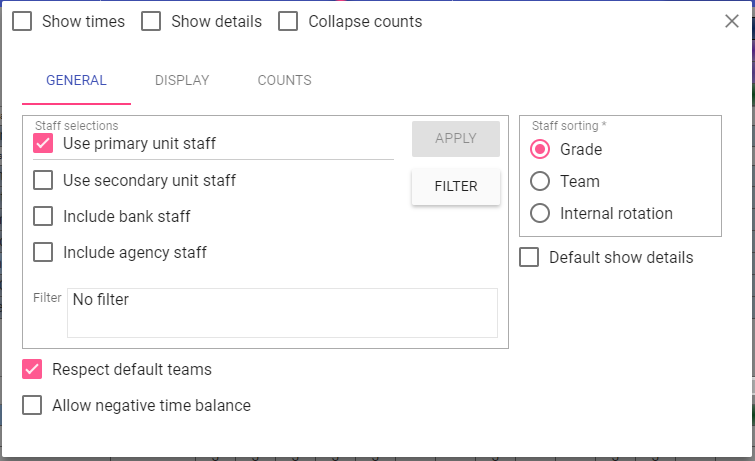The image size is (755, 461).
Task: Enable Default show details
Action: (x=529, y=257)
